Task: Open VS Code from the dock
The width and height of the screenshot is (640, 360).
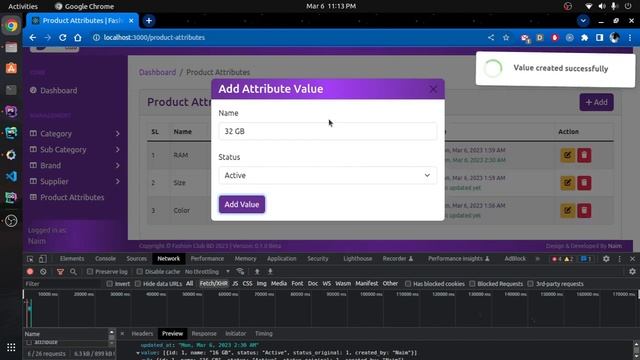Action: tap(11, 176)
